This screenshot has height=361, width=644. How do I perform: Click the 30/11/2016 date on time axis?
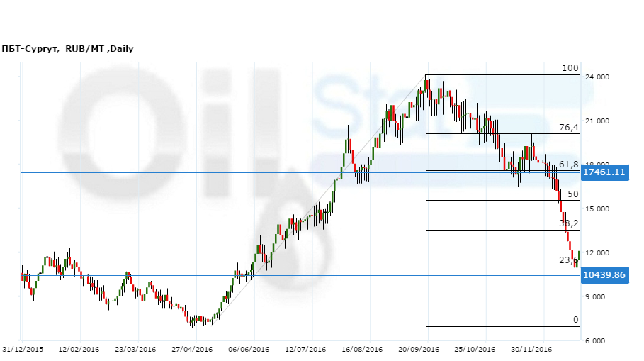(531, 349)
